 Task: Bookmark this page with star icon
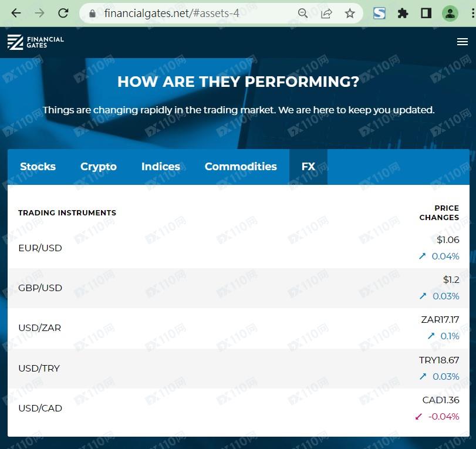350,13
